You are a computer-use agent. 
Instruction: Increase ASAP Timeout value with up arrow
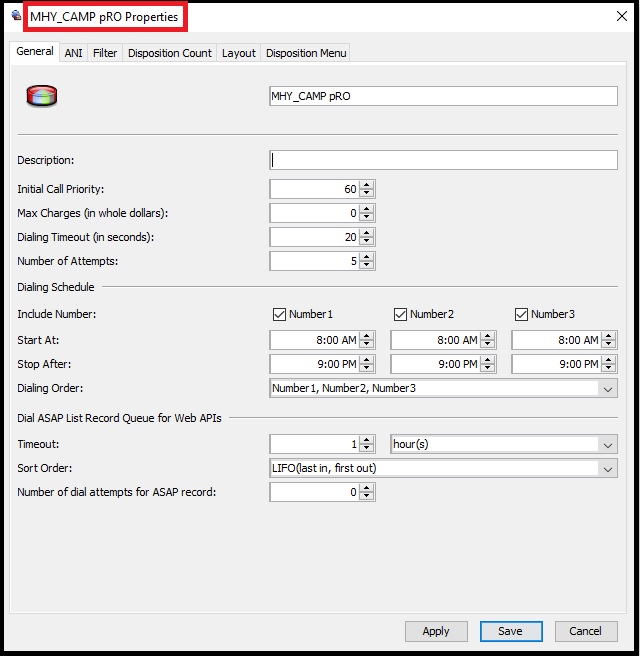click(366, 440)
